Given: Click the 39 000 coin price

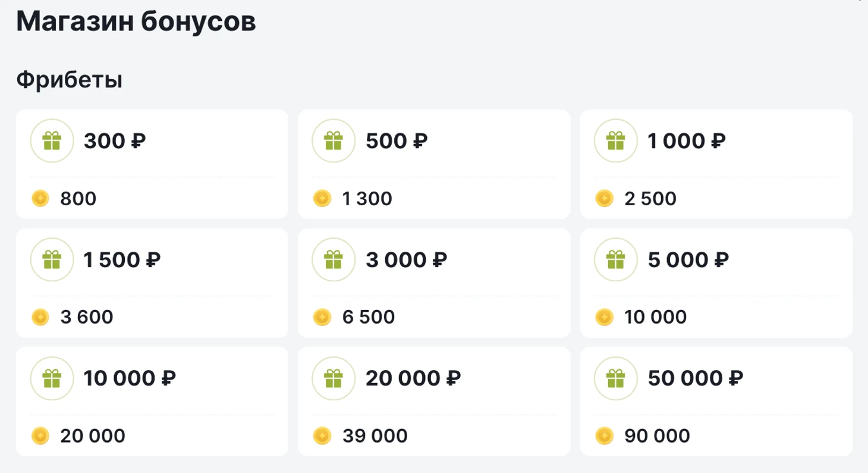Looking at the screenshot, I should click(375, 436).
